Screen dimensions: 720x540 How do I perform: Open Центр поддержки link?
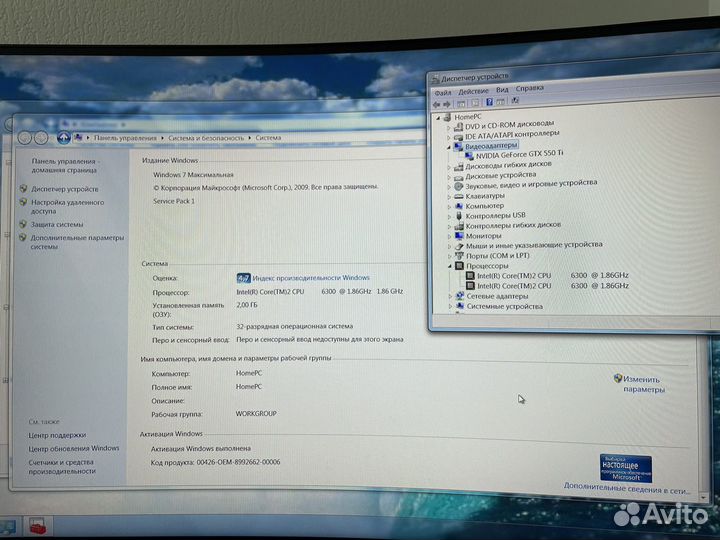tap(57, 435)
